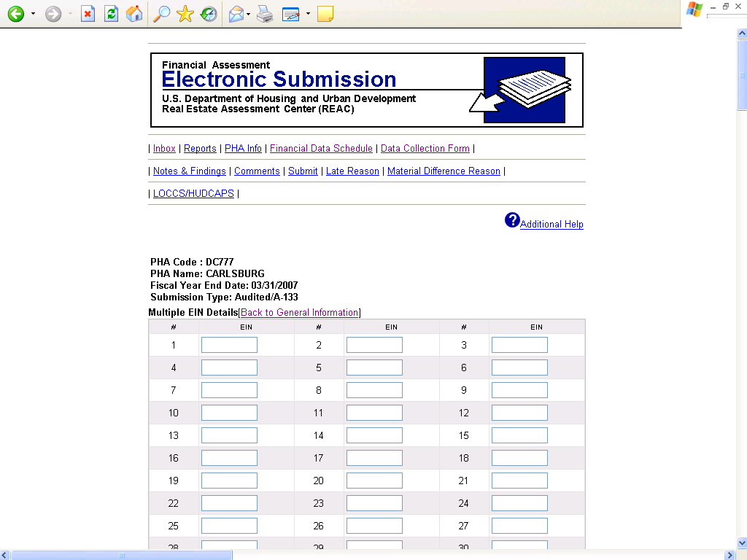Click the Electronic Submission banner image
The width and height of the screenshot is (747, 560).
367,90
